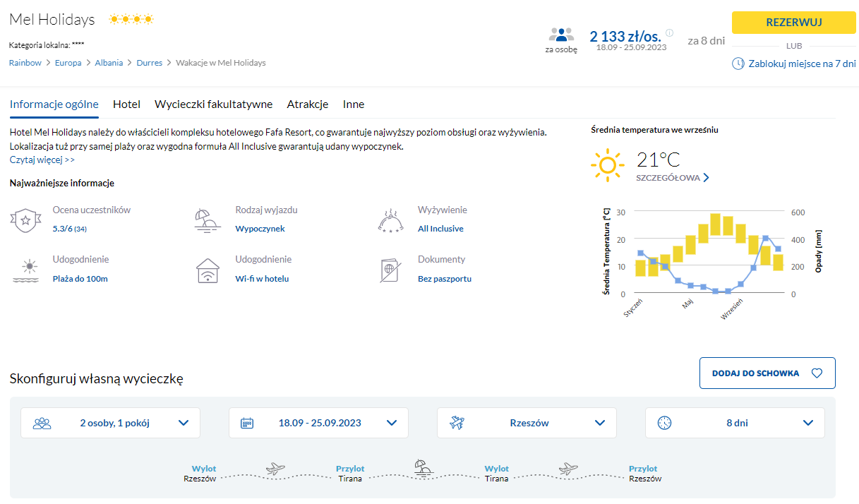
Task: Switch to the Hotel tab
Action: click(x=126, y=104)
